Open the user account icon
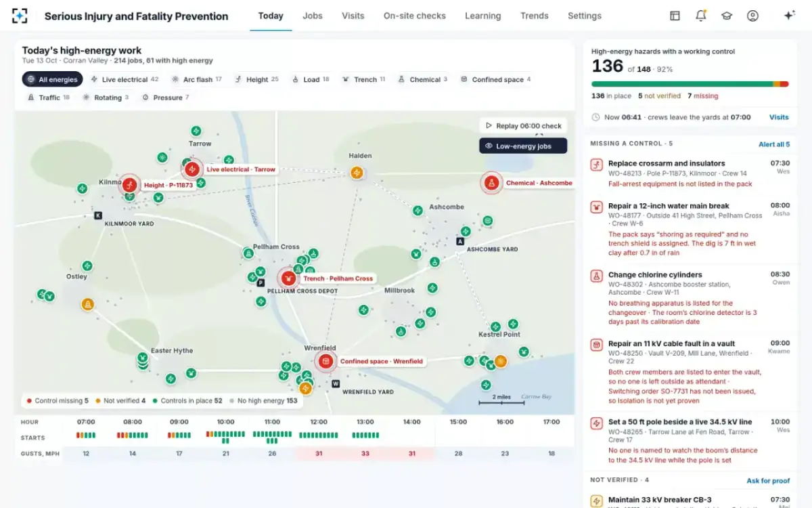 coord(752,16)
